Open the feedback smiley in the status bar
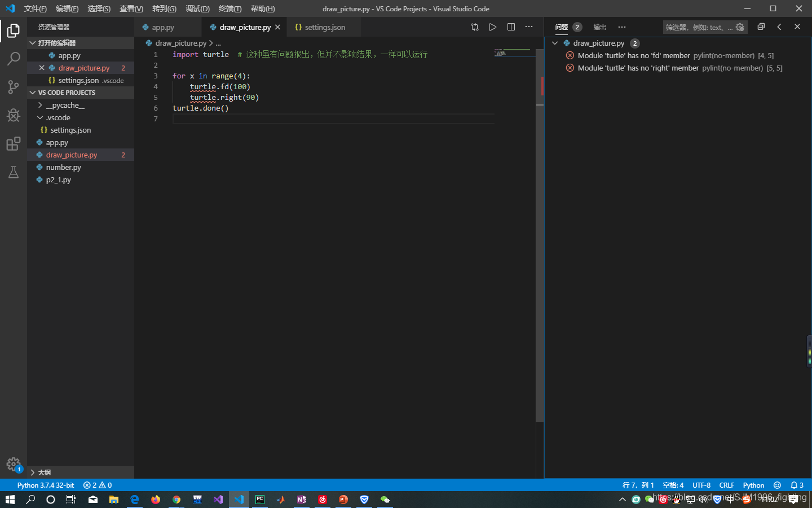 pyautogui.click(x=777, y=485)
